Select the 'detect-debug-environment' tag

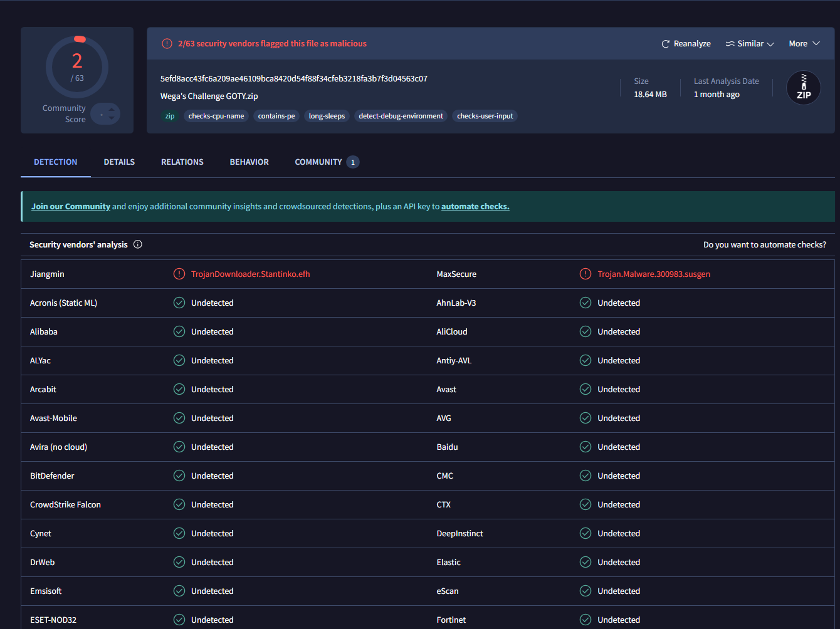click(x=401, y=116)
